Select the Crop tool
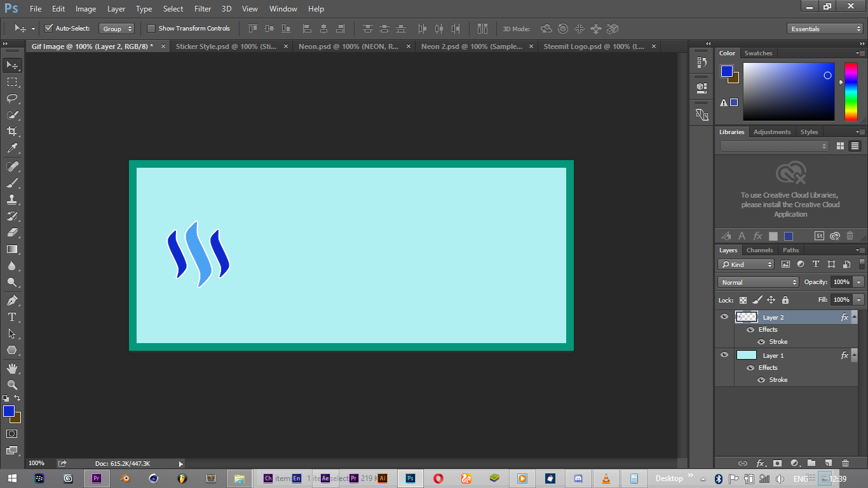The width and height of the screenshot is (868, 488). click(x=12, y=132)
